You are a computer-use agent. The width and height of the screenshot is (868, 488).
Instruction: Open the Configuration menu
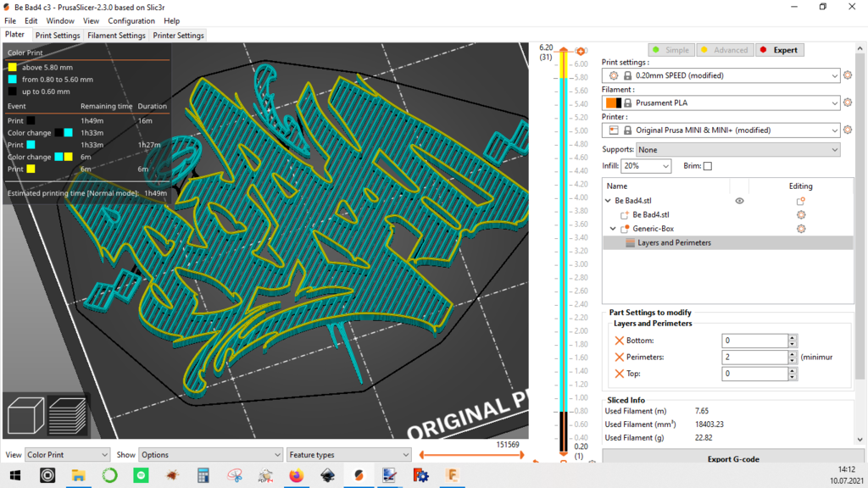(x=131, y=20)
